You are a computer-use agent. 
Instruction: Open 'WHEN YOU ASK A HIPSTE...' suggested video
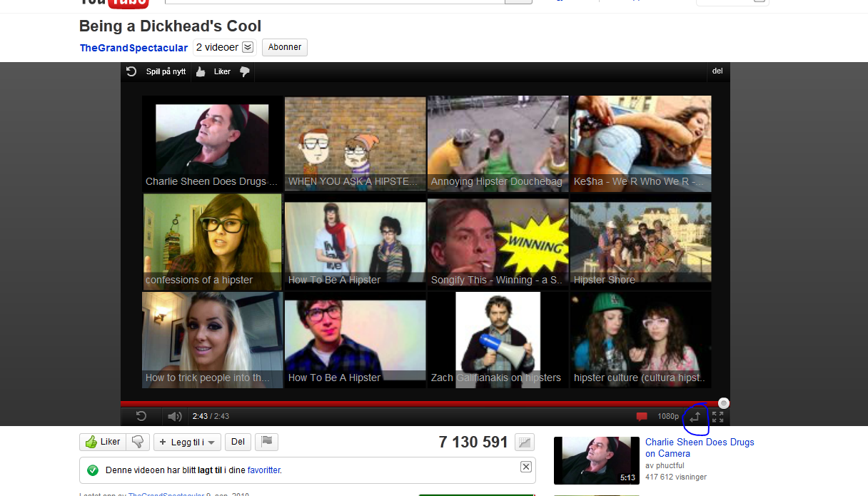point(355,143)
